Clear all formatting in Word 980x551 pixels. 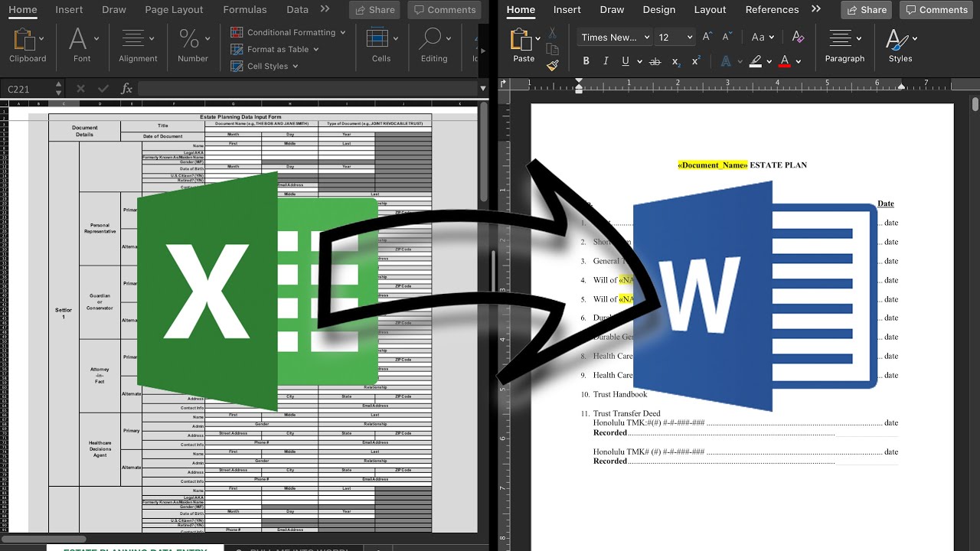click(798, 37)
